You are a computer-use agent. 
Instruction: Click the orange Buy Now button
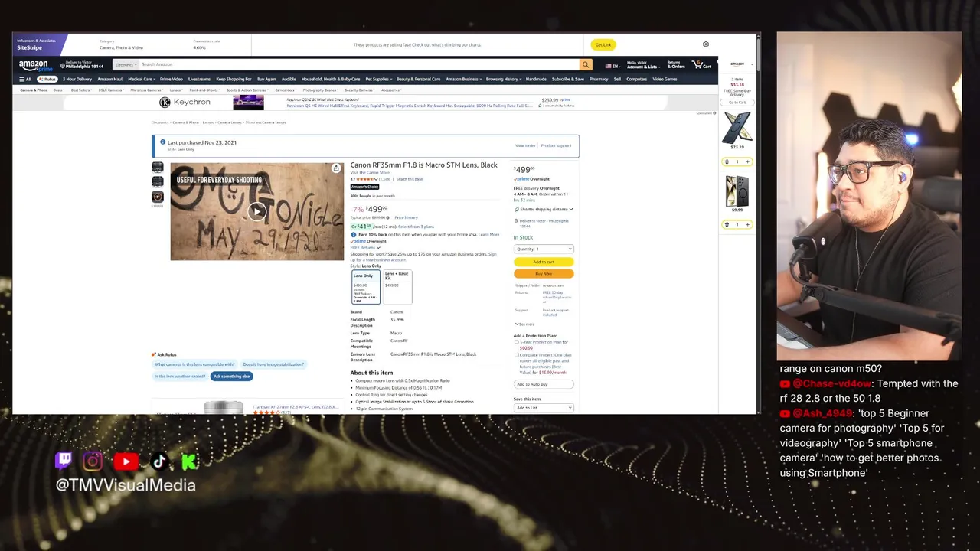(x=544, y=273)
